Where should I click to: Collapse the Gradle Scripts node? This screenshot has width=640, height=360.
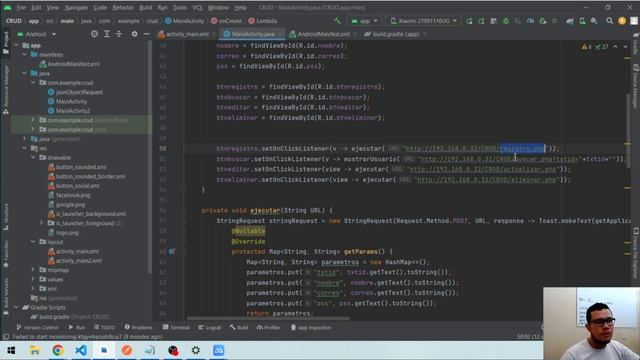[16, 307]
